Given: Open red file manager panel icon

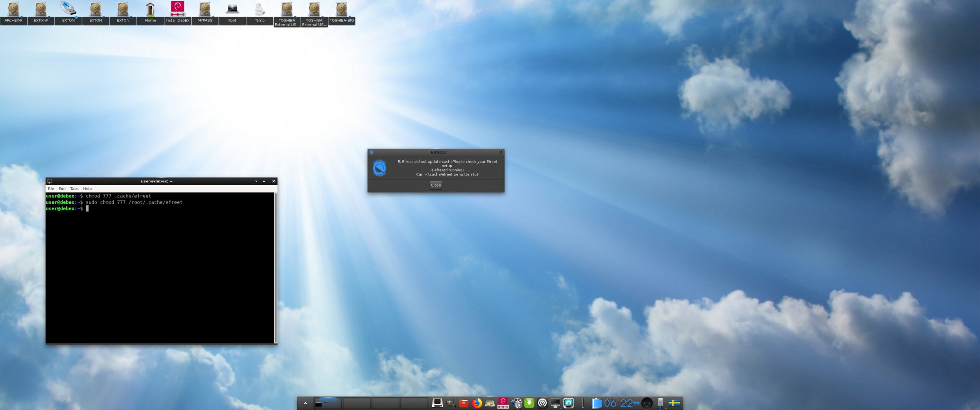Looking at the screenshot, I should coord(464,403).
